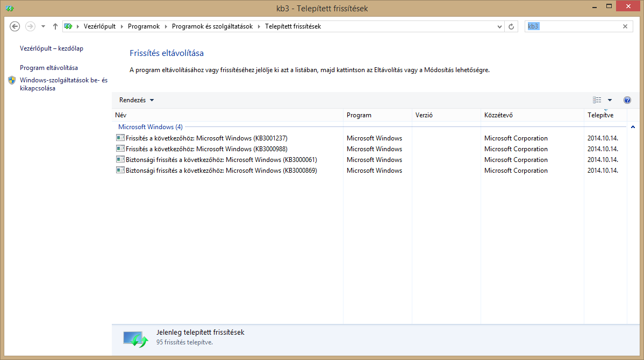644x360 pixels.
Task: Click date 2014.10.14. in KB3000869 row
Action: pos(603,170)
